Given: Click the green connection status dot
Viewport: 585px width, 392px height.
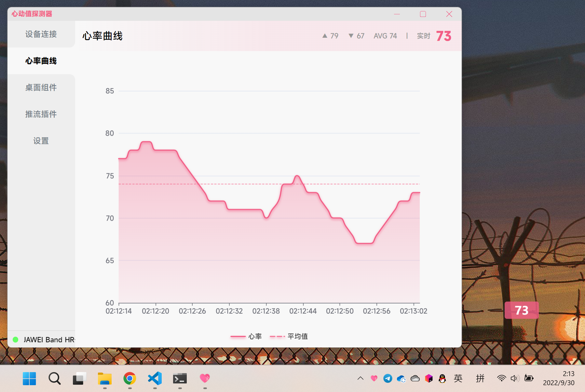Looking at the screenshot, I should coord(15,340).
